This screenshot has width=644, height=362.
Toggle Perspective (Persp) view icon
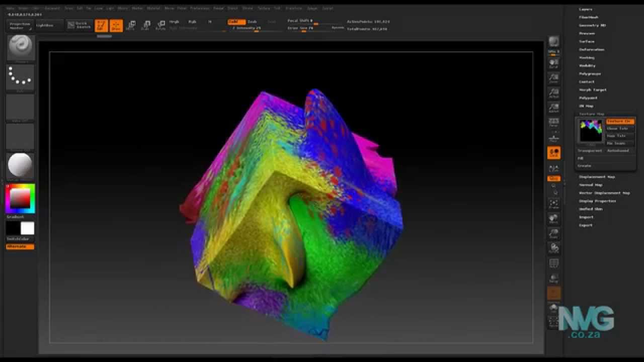point(554,123)
